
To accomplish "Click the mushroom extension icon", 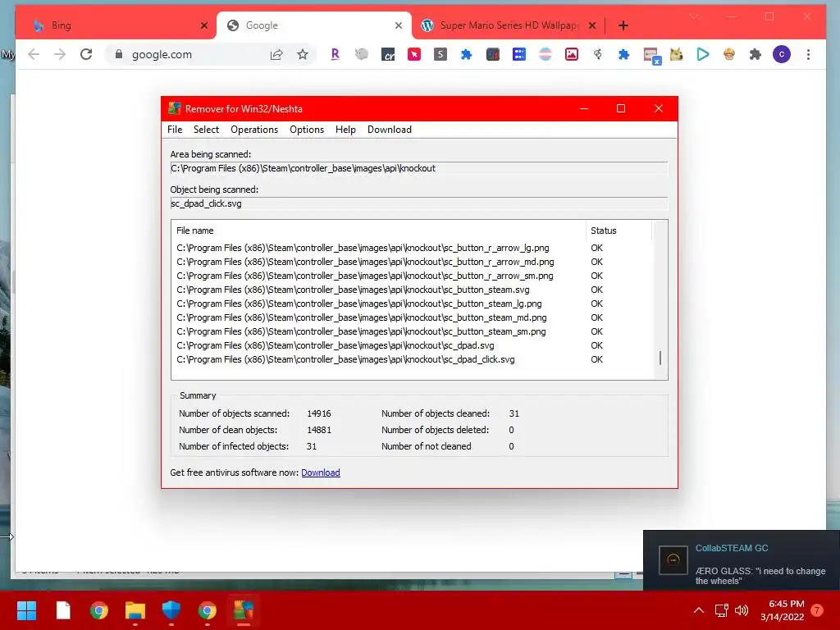I will [729, 54].
